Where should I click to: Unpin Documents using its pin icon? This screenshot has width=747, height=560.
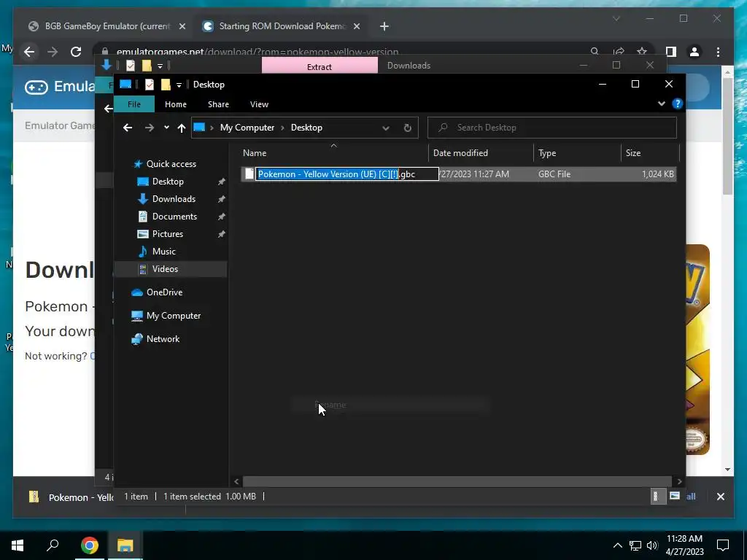[222, 217]
